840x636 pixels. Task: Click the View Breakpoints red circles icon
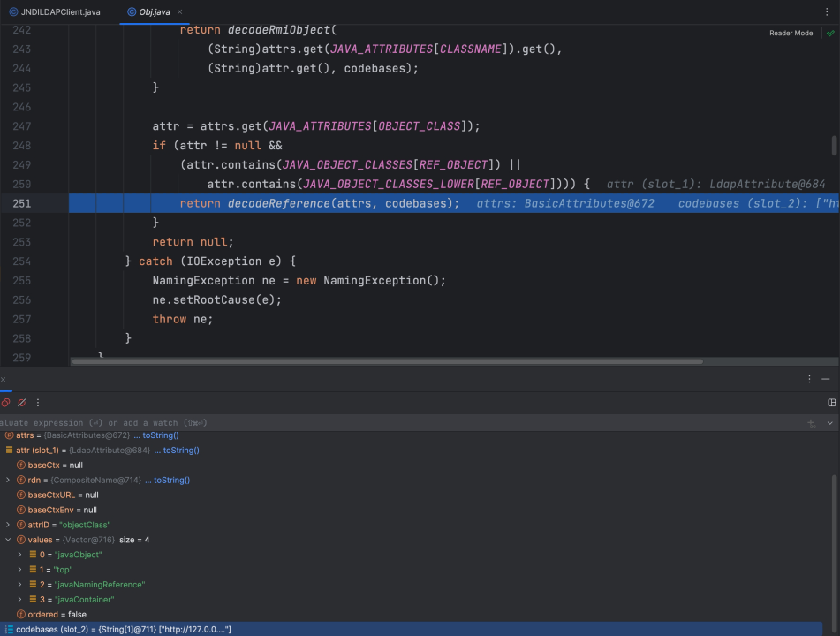(x=6, y=402)
